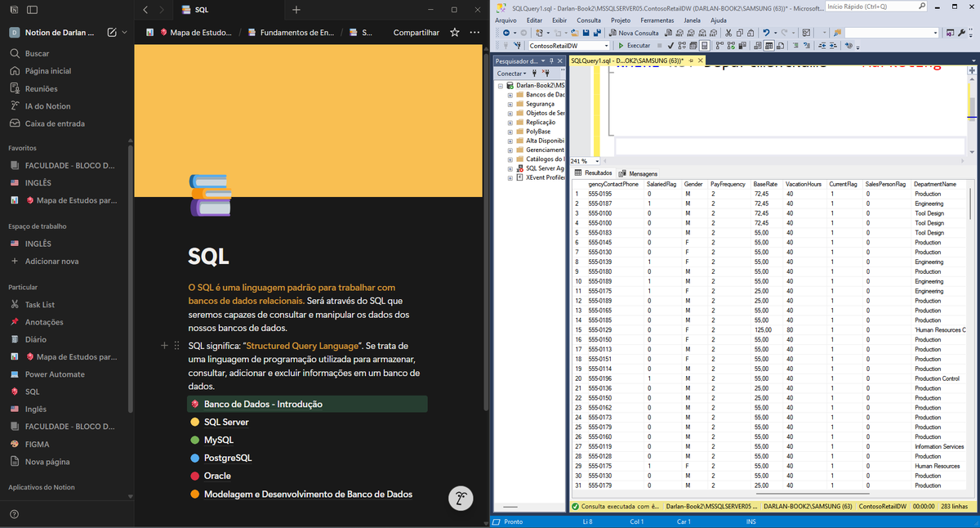Open Notion workspace switcher chevron
Image resolution: width=980 pixels, height=528 pixels.
[x=124, y=33]
